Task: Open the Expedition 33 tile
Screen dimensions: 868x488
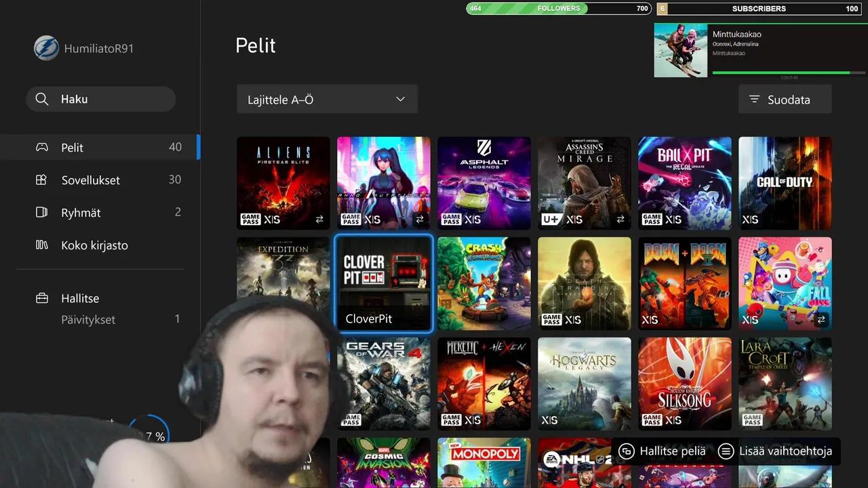Action: (x=283, y=271)
